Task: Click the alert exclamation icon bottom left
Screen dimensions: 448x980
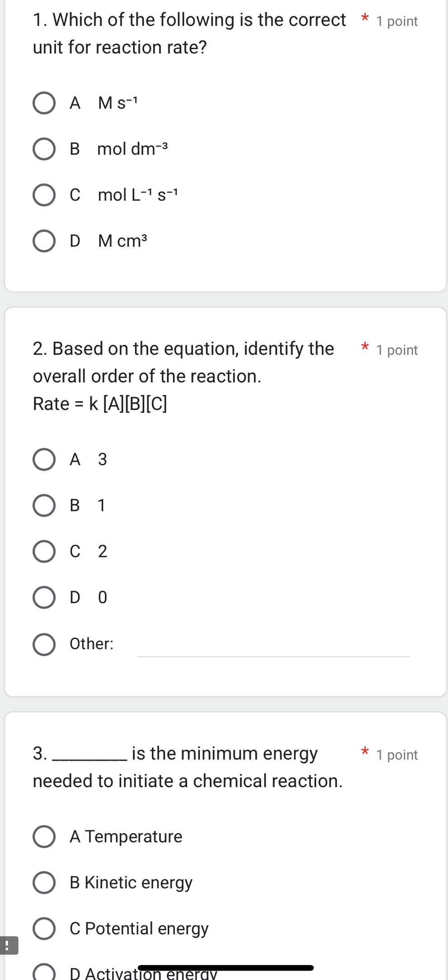Action: pyautogui.click(x=8, y=944)
